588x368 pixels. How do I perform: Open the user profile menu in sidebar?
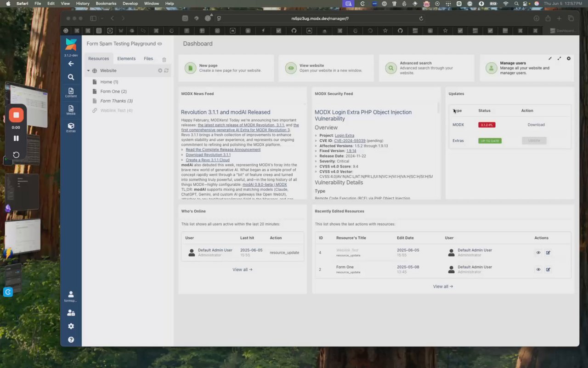tap(71, 296)
